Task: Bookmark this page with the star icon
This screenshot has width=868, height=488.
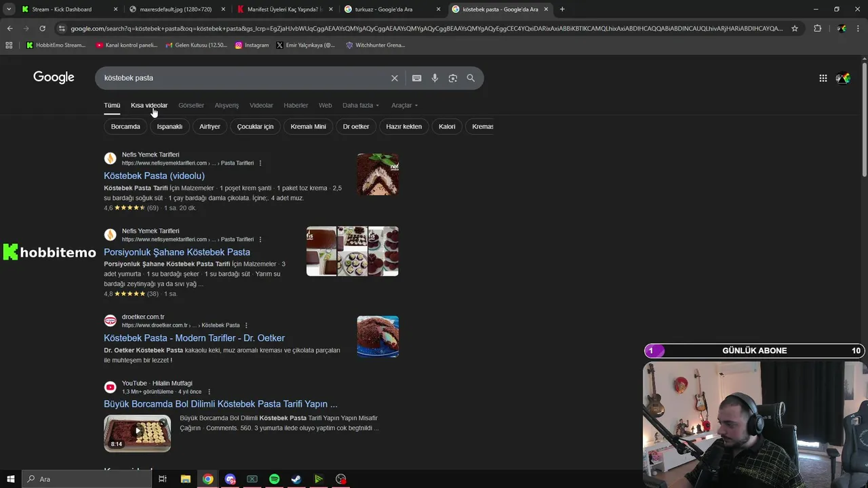Action: click(x=795, y=28)
